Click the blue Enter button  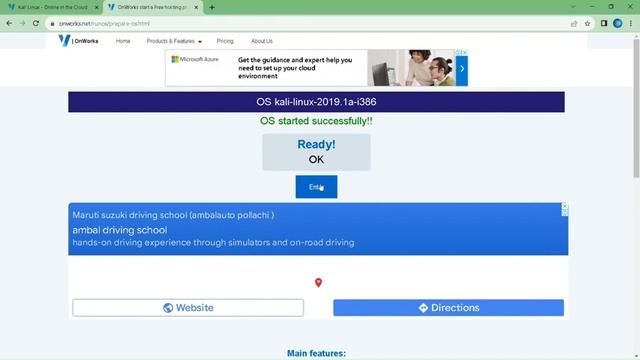pyautogui.click(x=316, y=187)
